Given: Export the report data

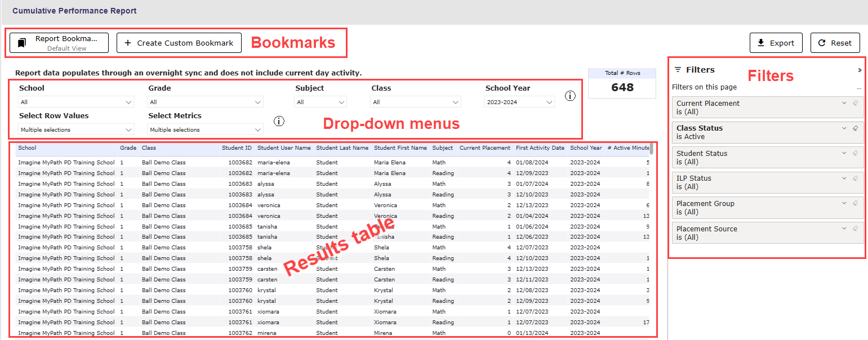Looking at the screenshot, I should 776,43.
